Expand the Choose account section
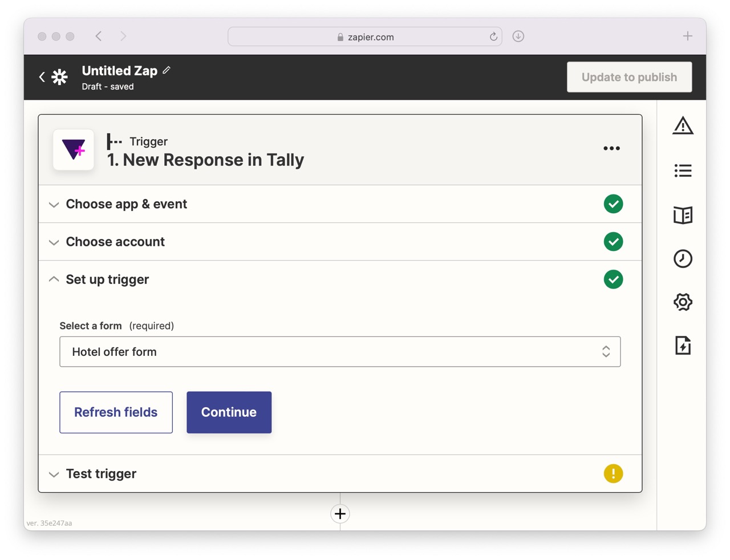The height and width of the screenshot is (560, 730). point(340,242)
